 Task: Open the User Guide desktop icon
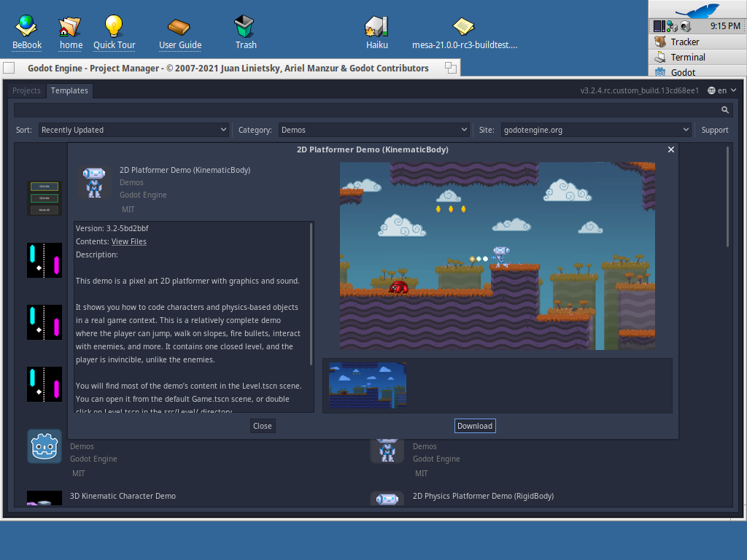pyautogui.click(x=179, y=33)
